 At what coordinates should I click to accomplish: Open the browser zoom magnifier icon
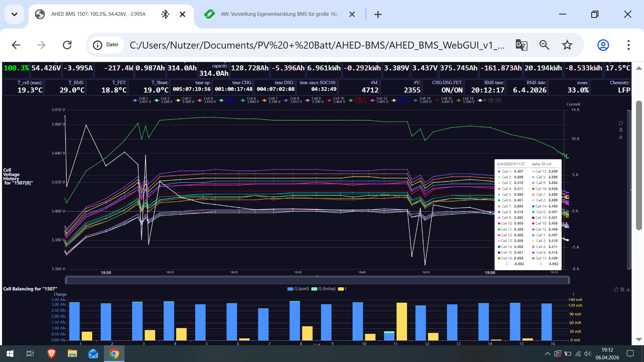[544, 45]
